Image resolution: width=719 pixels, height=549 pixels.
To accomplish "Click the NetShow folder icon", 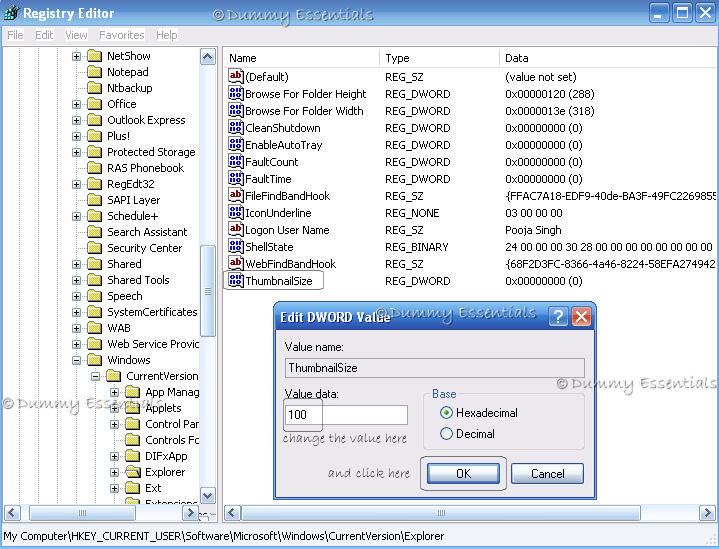I will pyautogui.click(x=94, y=56).
